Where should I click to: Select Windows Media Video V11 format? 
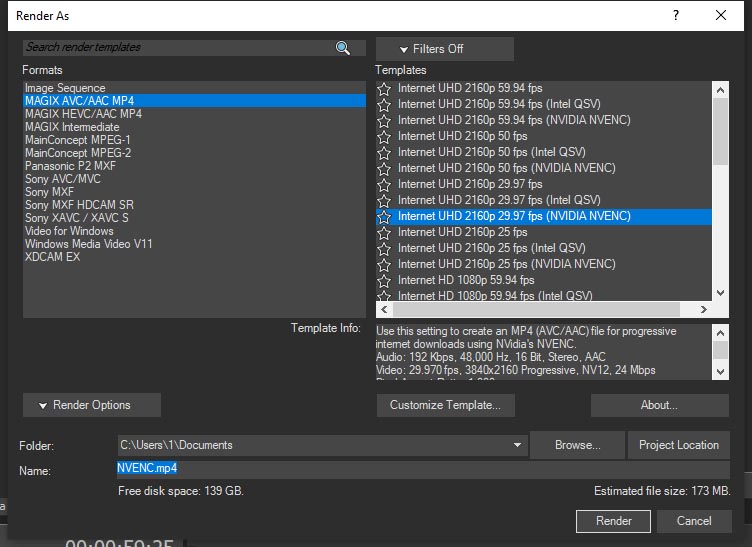coord(194,244)
